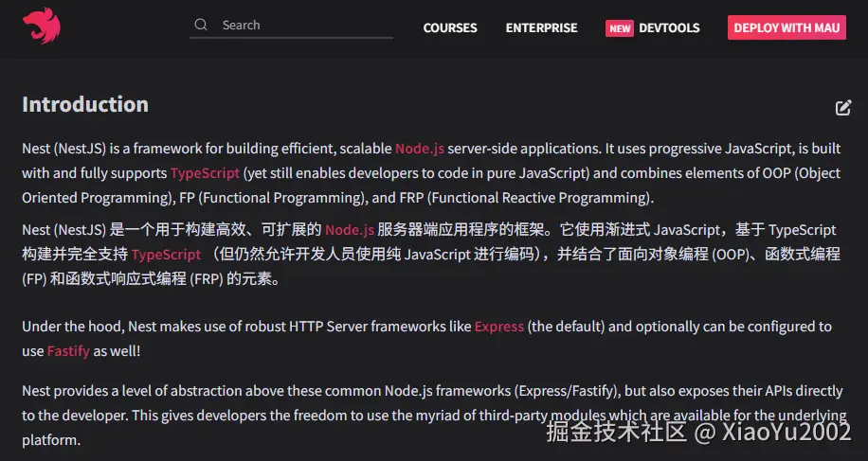Open the Node.js link in Chinese paragraph
868x461 pixels.
pyautogui.click(x=350, y=230)
